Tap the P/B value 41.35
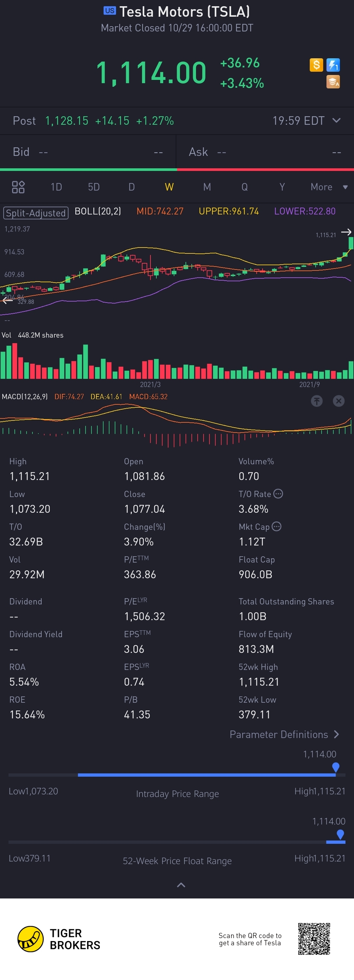Viewport: 354px width, 980px height. (x=137, y=714)
